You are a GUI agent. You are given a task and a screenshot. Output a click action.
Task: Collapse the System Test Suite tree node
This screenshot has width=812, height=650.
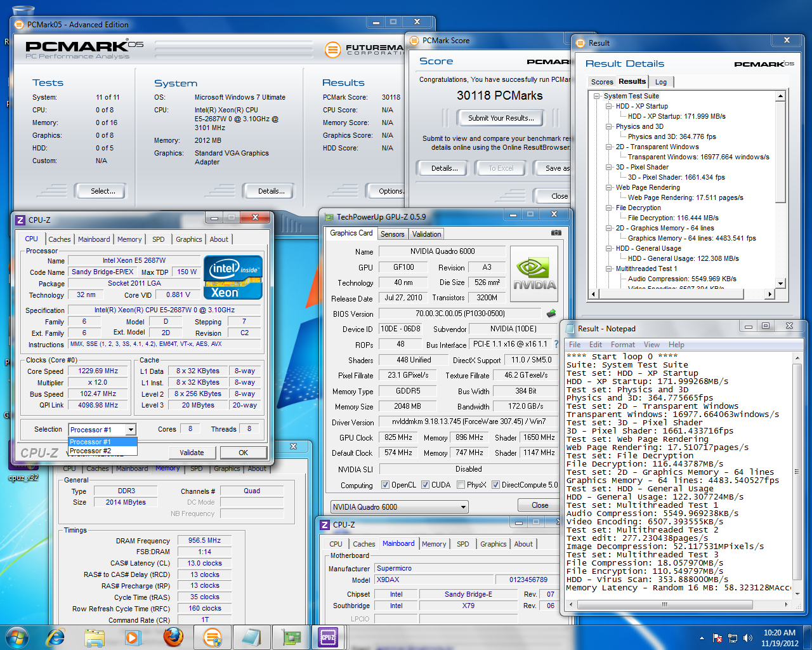click(x=597, y=96)
